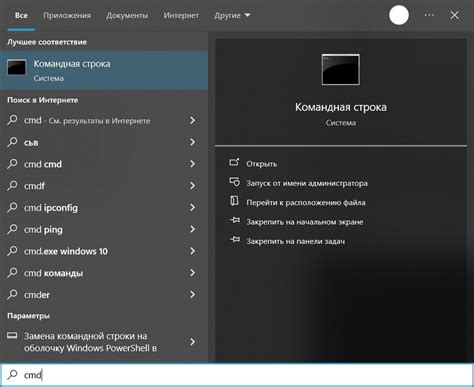Screen dimensions: 474x387
Task: Click search magnifier icon beside 'cmd cmd'
Action: [12, 164]
